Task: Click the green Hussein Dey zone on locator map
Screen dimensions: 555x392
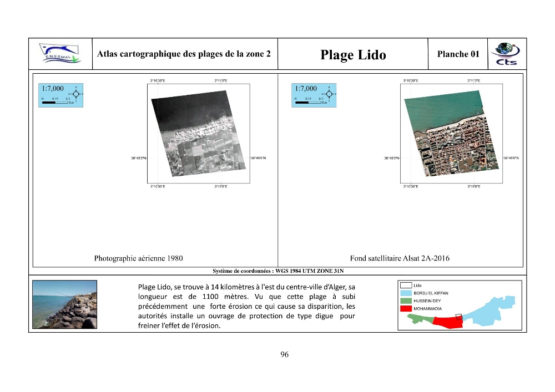Action: click(x=420, y=319)
